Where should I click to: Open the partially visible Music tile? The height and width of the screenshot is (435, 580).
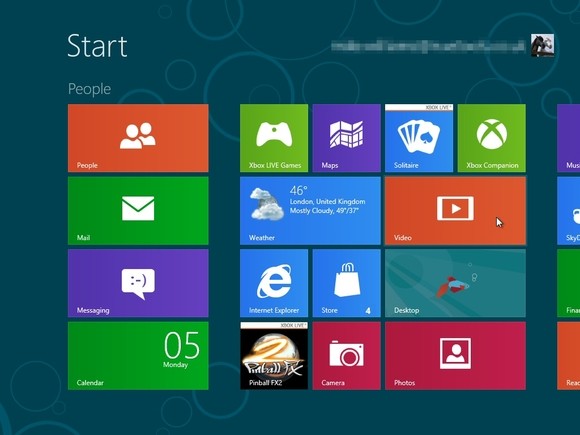(569, 138)
